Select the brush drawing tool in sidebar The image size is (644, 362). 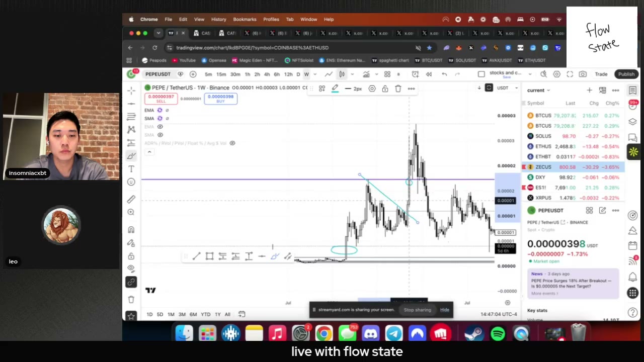coord(131,156)
